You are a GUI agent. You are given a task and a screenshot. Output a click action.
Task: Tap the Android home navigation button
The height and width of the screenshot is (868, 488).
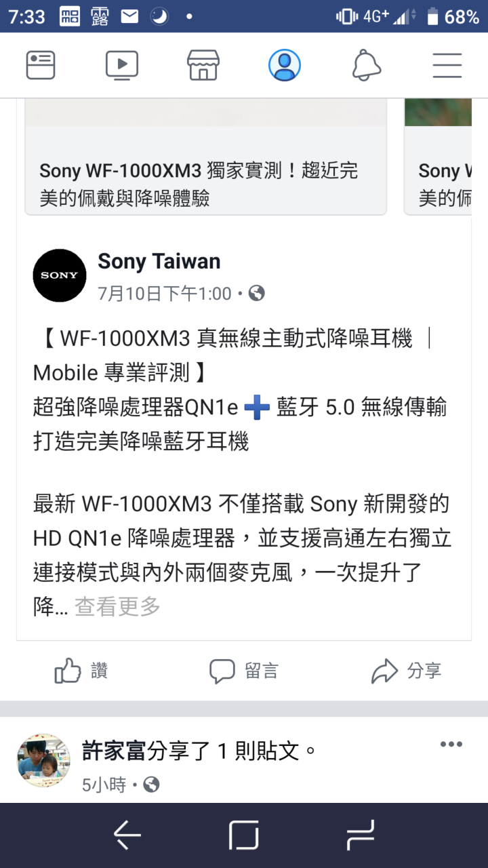point(244,835)
